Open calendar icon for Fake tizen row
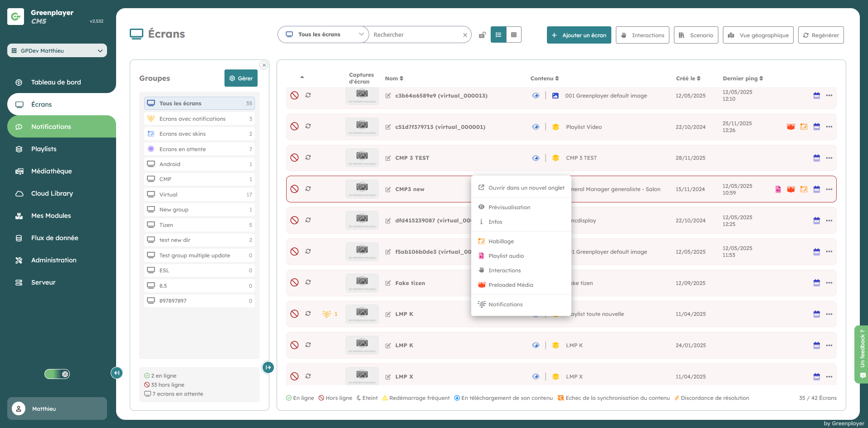 point(816,283)
